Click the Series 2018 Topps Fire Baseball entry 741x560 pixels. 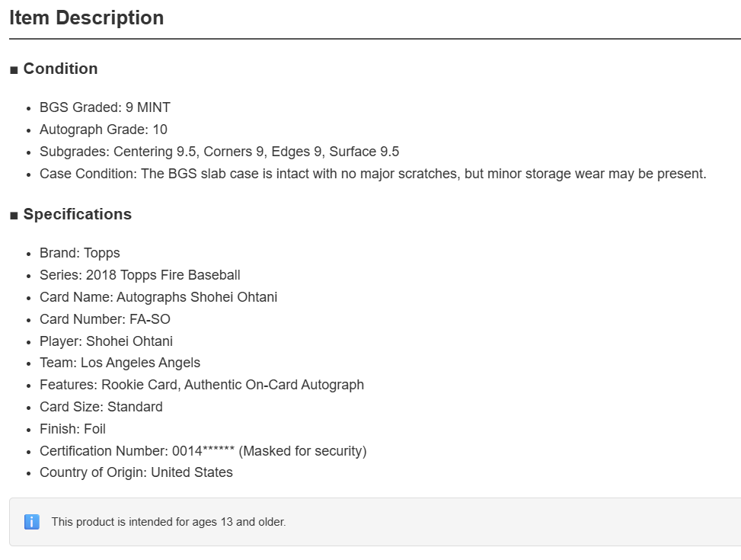point(140,275)
